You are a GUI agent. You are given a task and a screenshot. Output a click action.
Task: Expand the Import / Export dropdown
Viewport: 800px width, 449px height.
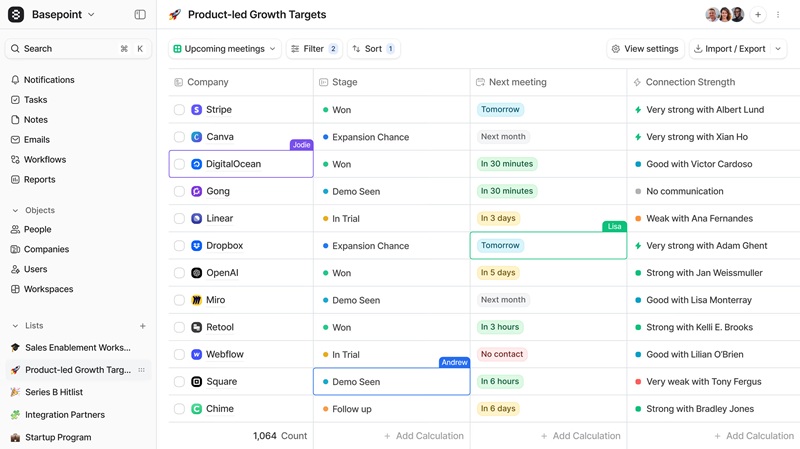pos(737,49)
